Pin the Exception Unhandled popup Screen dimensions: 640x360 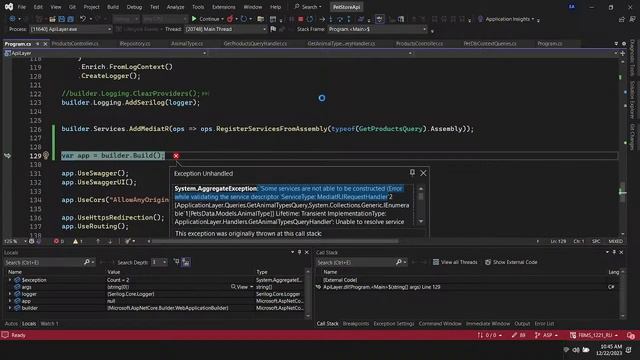coord(412,173)
